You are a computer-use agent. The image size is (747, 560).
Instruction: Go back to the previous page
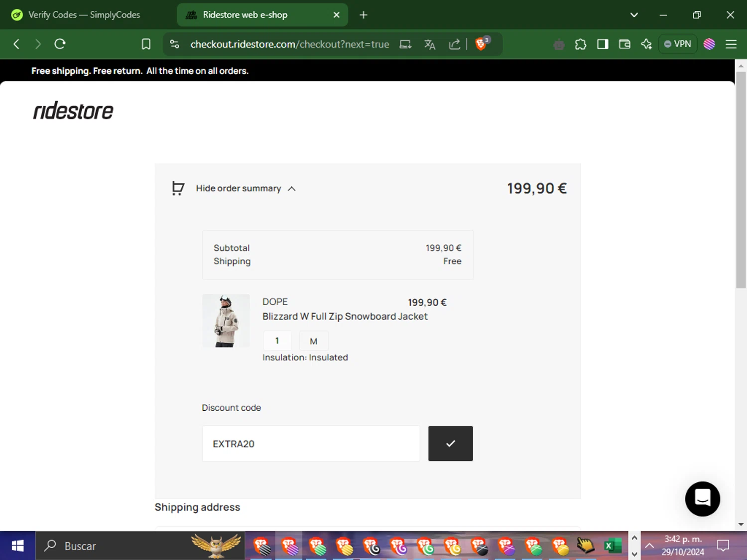[x=16, y=44]
